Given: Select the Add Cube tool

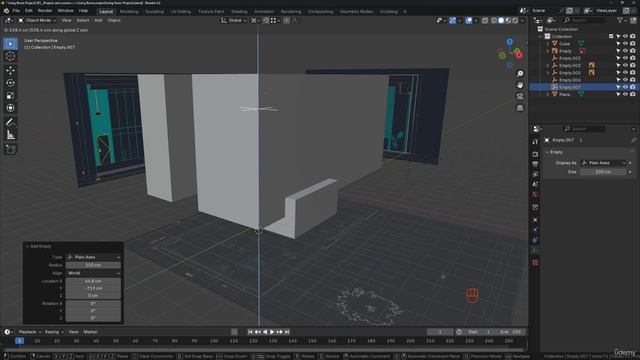Looking at the screenshot, I should [x=11, y=149].
